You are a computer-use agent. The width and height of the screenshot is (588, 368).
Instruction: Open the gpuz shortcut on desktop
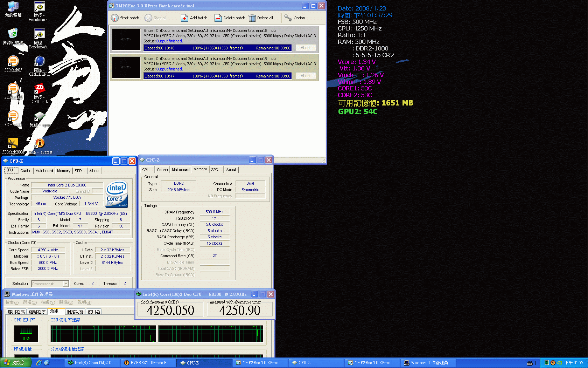(40, 118)
